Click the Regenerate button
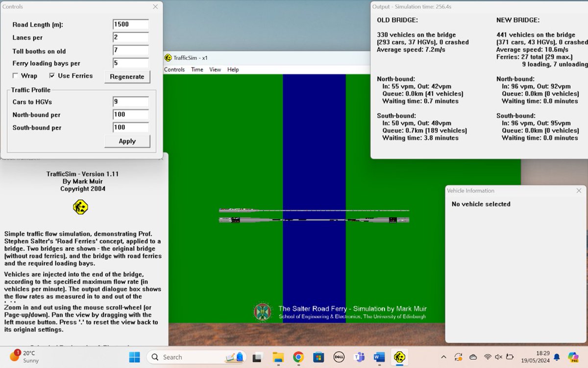The height and width of the screenshot is (368, 588). [127, 77]
